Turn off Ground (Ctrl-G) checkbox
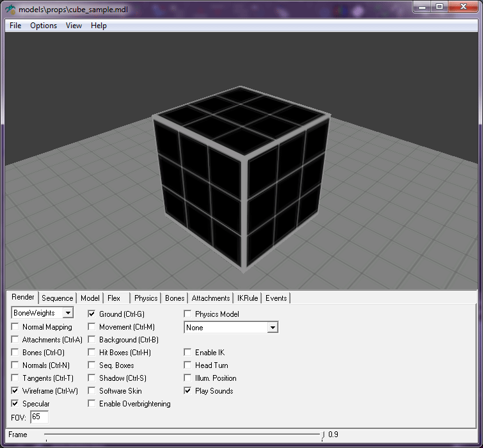Image resolution: width=483 pixels, height=448 pixels. coord(91,314)
